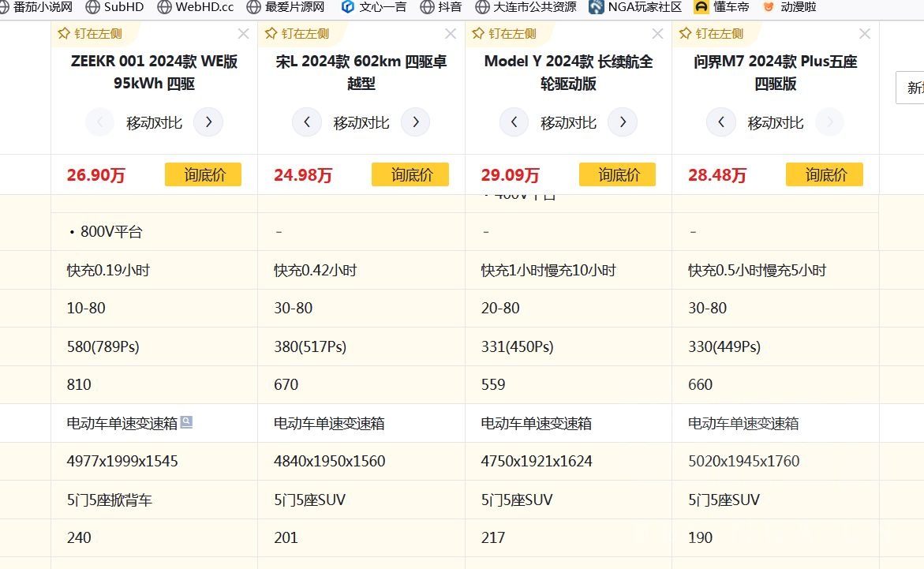This screenshot has width=924, height=569.
Task: Click 询底价 for the ZEEKR 001
Action: [203, 175]
